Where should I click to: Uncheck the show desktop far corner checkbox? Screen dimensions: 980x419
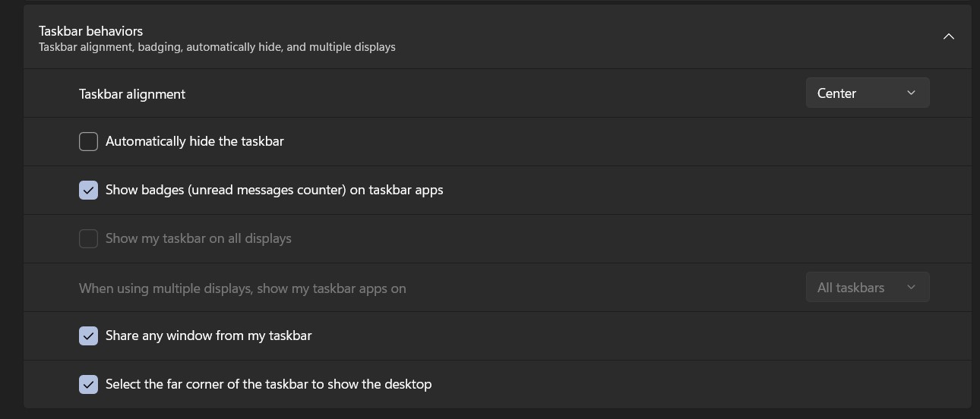[x=88, y=384]
